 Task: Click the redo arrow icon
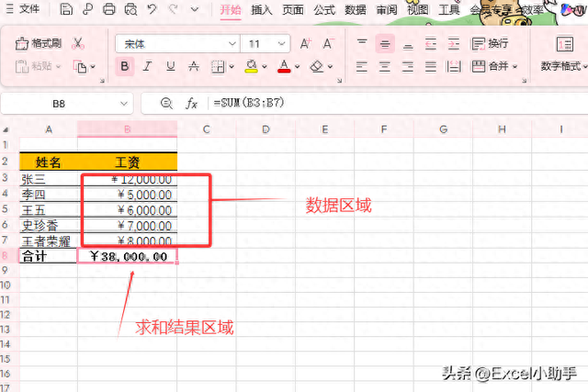point(173,9)
